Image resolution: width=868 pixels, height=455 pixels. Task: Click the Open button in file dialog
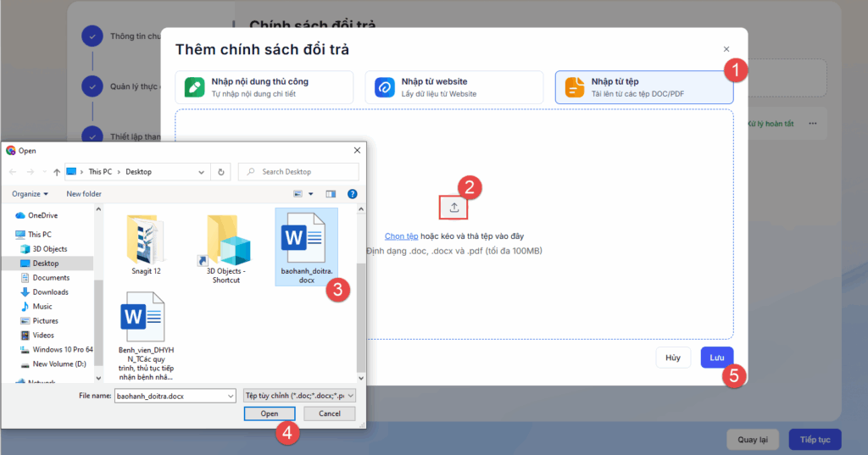click(269, 413)
